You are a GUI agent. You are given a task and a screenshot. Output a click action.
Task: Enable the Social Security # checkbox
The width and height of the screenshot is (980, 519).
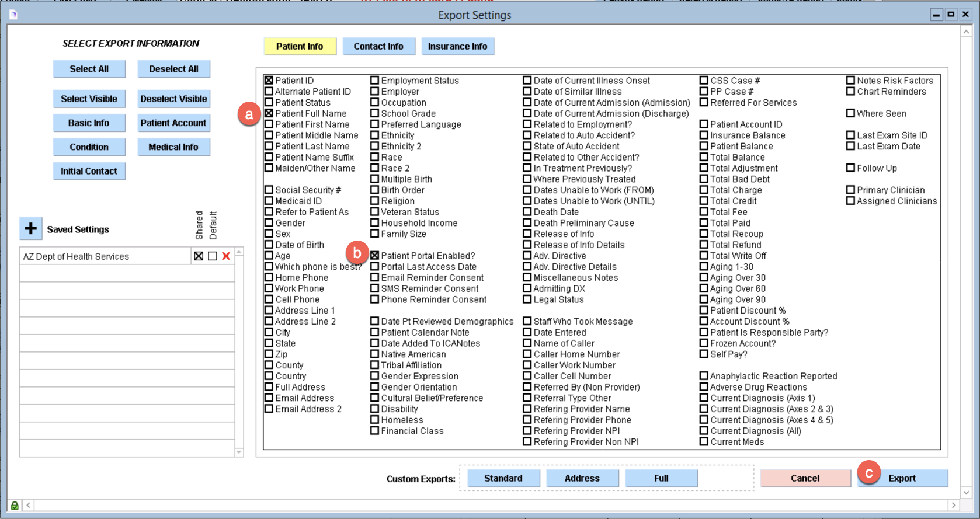269,190
